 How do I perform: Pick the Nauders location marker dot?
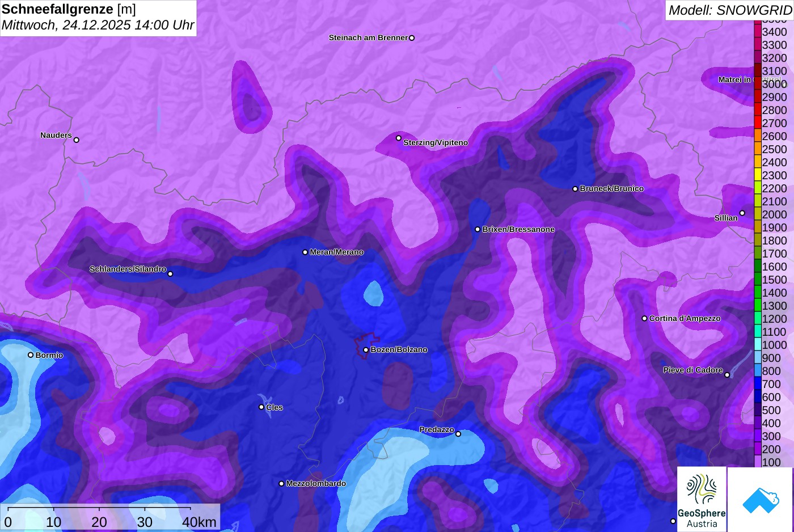tap(77, 140)
